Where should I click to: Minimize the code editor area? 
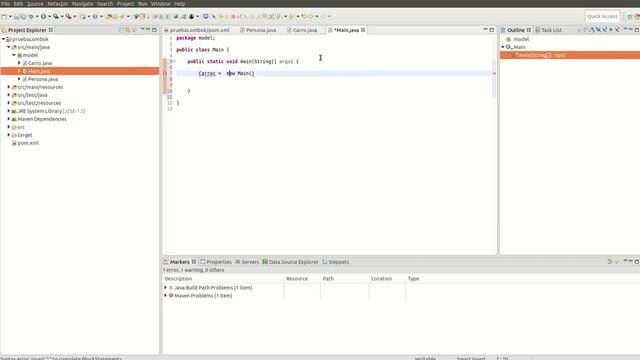[x=485, y=29]
